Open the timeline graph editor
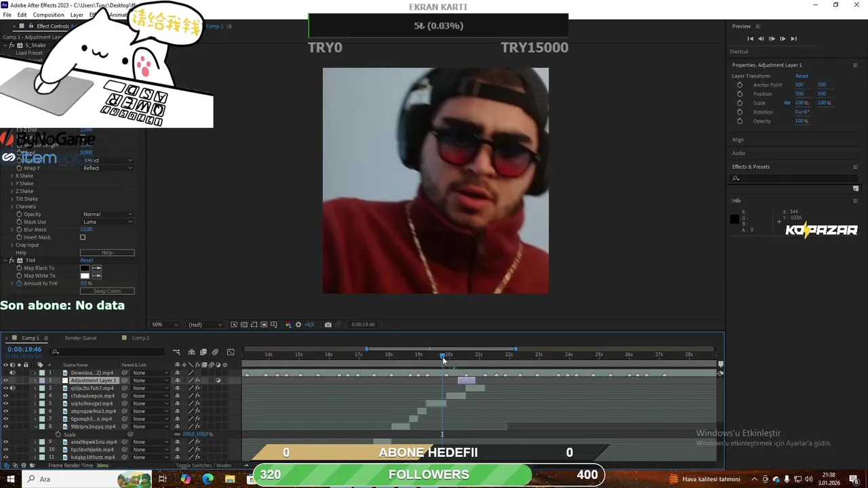This screenshot has width=868, height=488. point(231,352)
